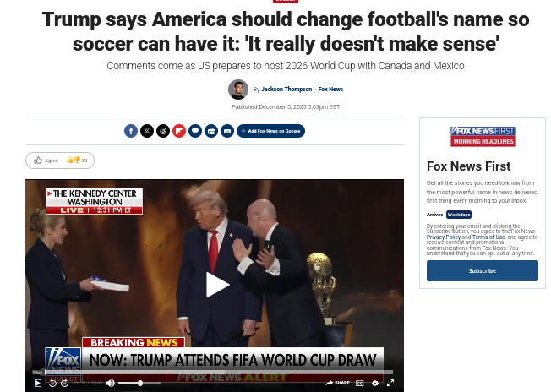Open the comments bubble icon

point(195,131)
